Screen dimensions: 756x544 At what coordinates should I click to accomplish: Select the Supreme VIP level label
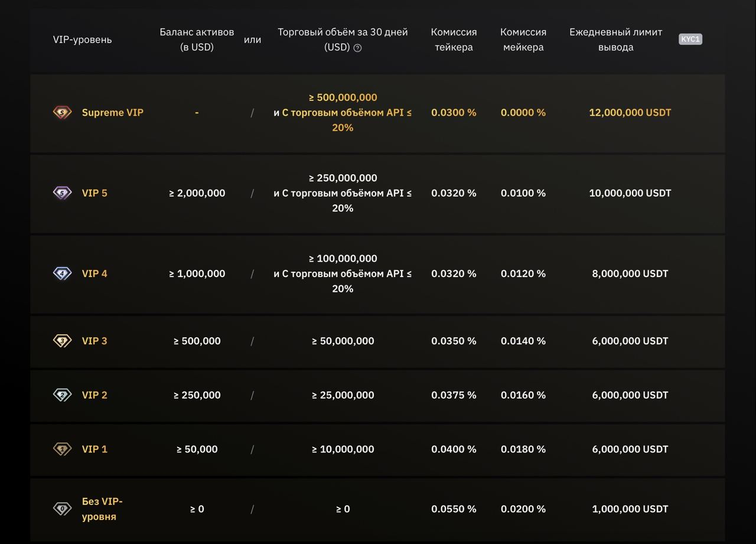(112, 112)
